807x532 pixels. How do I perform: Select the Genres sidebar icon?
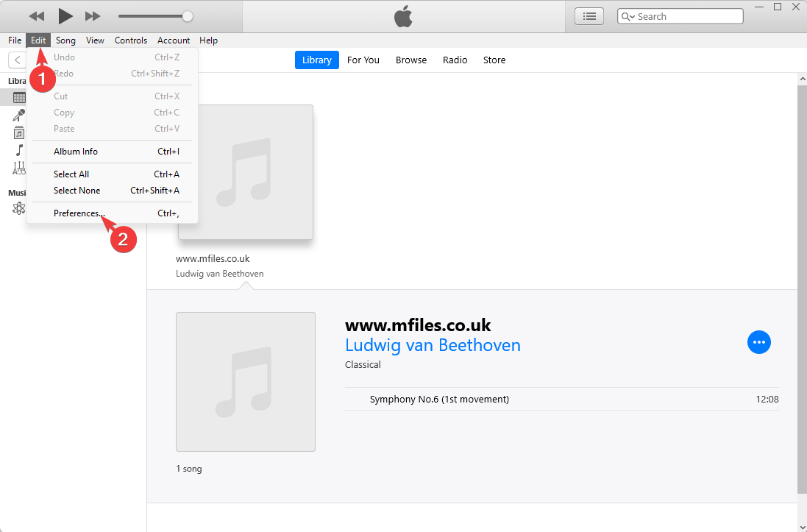click(19, 168)
